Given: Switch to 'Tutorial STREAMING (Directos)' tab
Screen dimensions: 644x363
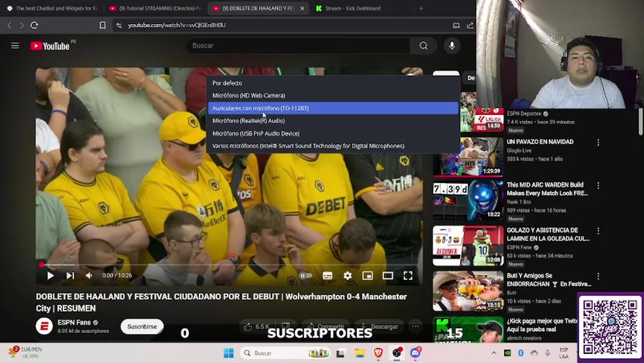Looking at the screenshot, I should click(154, 8).
